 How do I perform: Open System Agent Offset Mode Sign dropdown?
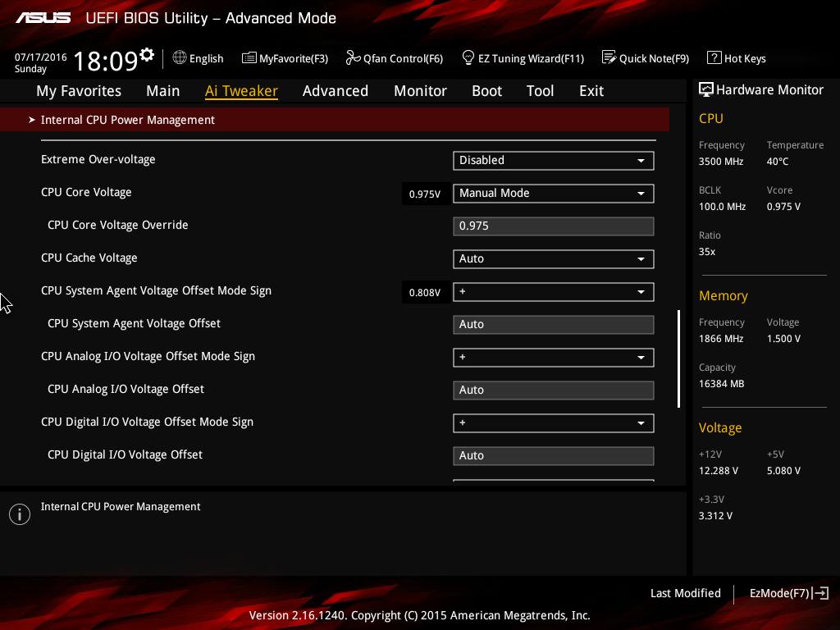(x=554, y=292)
